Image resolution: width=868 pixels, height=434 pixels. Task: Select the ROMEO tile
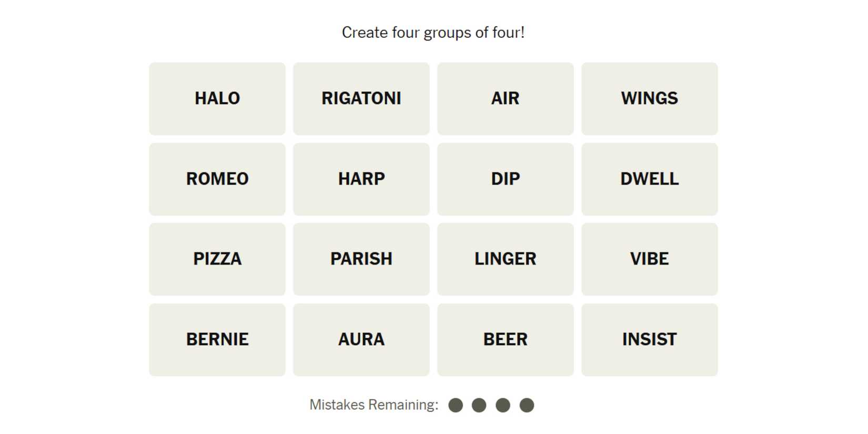217,179
